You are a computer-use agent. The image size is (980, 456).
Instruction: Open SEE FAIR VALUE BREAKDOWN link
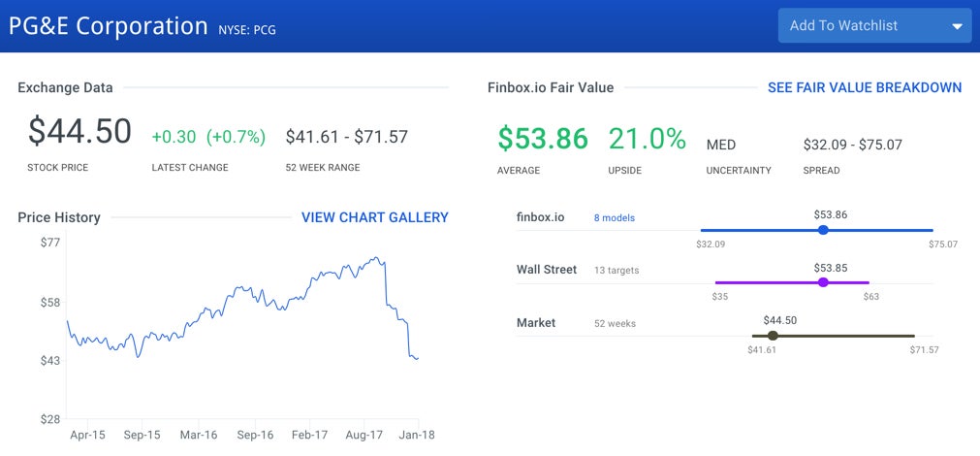pyautogui.click(x=864, y=87)
